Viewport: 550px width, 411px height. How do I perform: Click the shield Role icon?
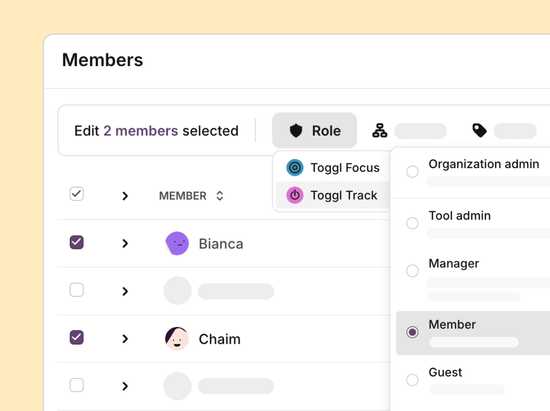coord(296,131)
